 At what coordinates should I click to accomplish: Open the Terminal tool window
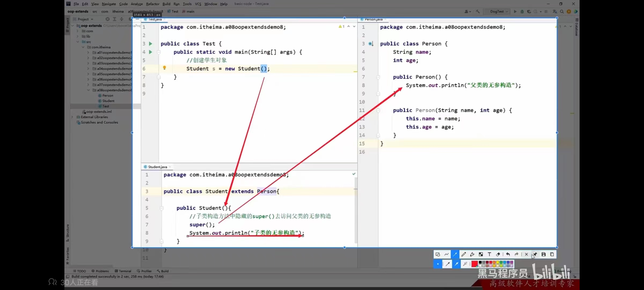click(123, 271)
